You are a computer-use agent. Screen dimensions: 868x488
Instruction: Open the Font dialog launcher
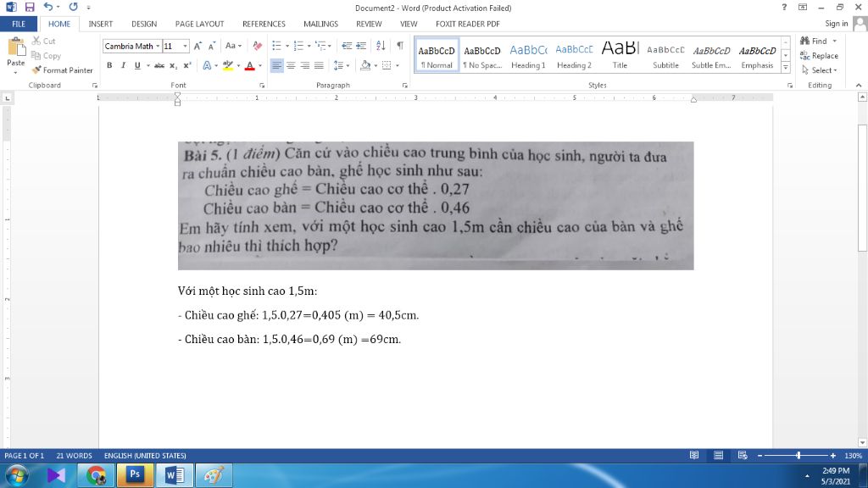(262, 86)
